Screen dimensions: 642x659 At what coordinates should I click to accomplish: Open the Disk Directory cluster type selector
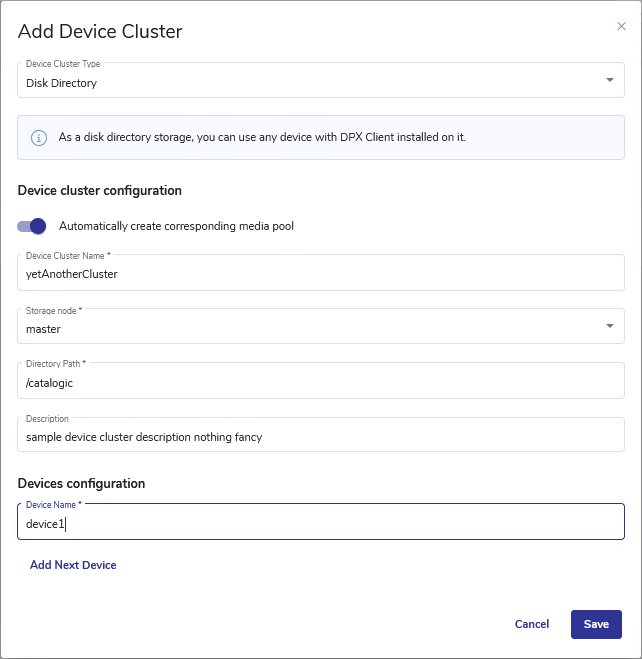300,82
